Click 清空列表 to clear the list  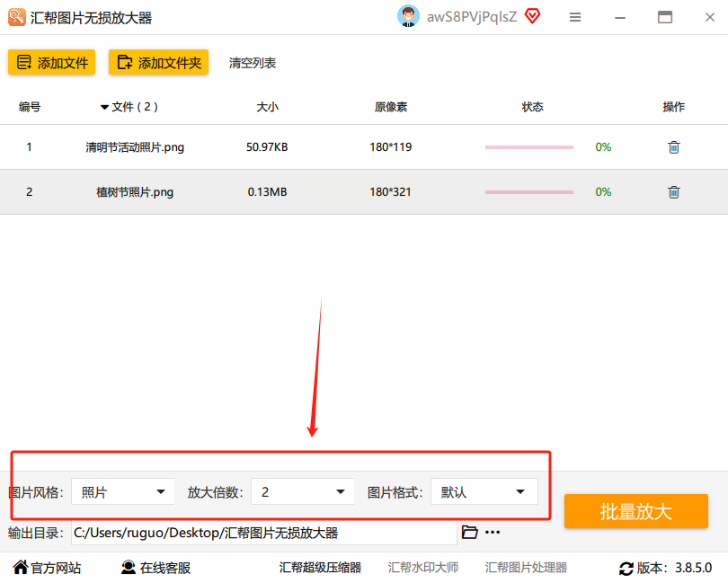(253, 63)
